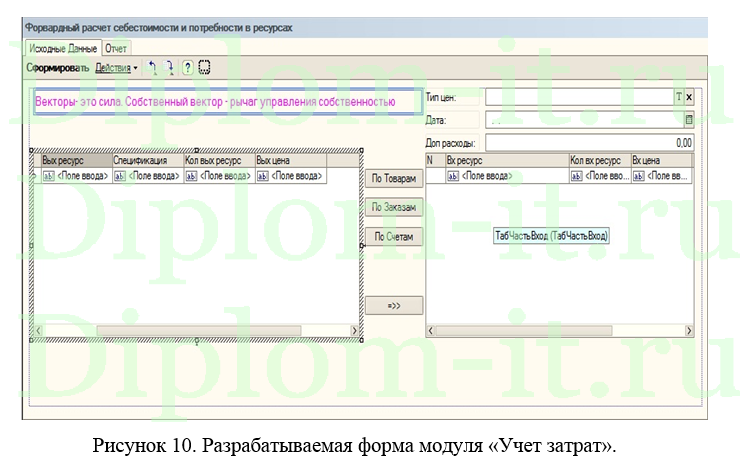Image resolution: width=740 pixels, height=459 pixels.
Task: Click the По Товарам button
Action: click(x=393, y=177)
